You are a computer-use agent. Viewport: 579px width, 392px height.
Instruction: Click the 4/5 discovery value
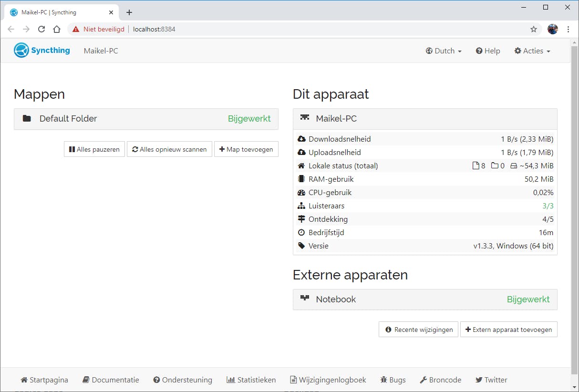click(548, 219)
